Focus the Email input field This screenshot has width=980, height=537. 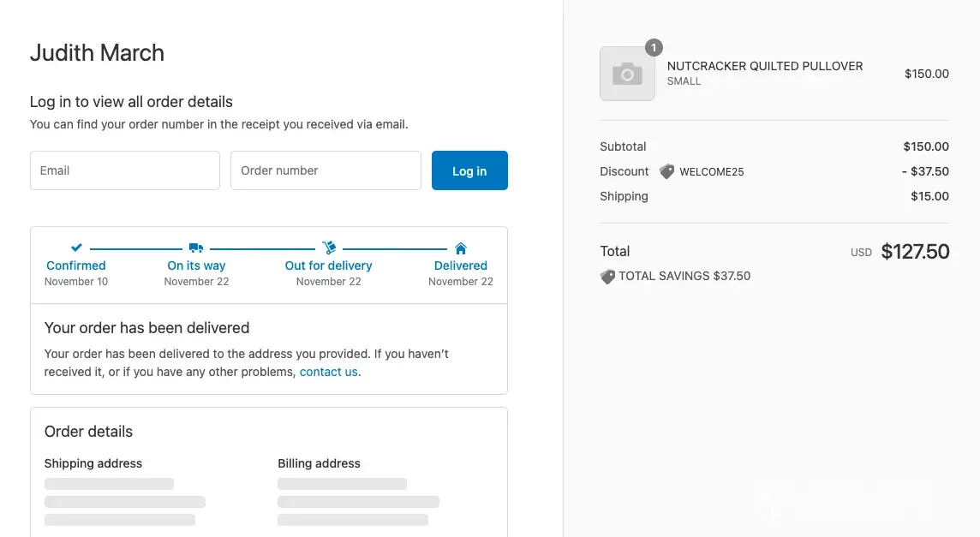[x=125, y=170]
